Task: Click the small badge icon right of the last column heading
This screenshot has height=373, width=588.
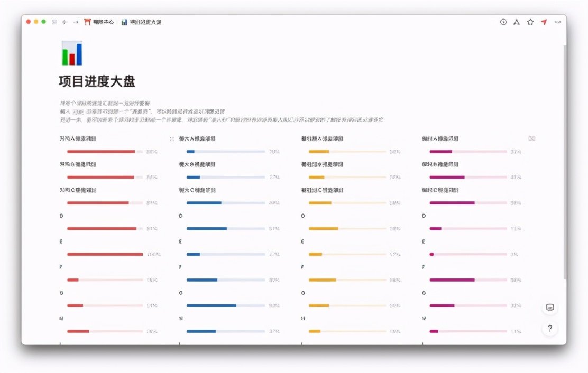Action: [531, 137]
